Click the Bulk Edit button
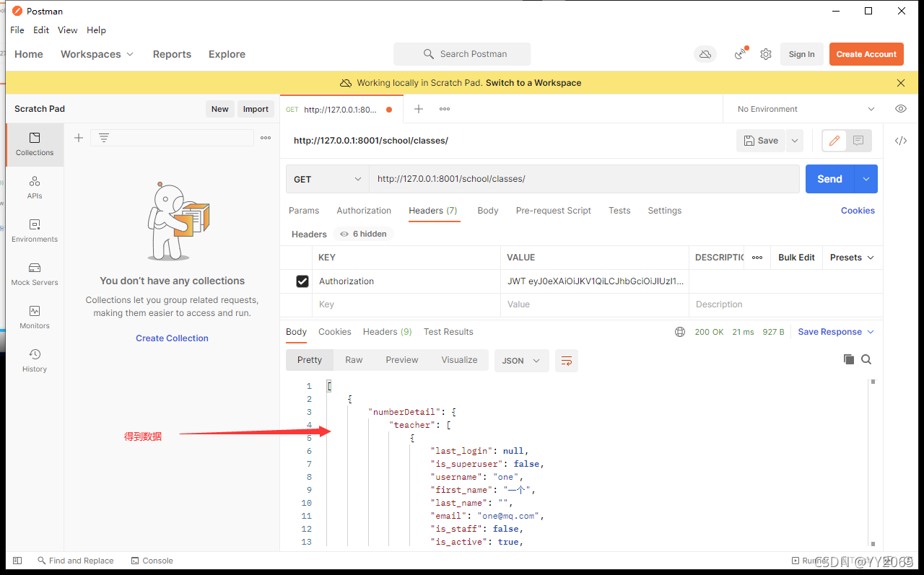The width and height of the screenshot is (924, 575). pos(796,258)
